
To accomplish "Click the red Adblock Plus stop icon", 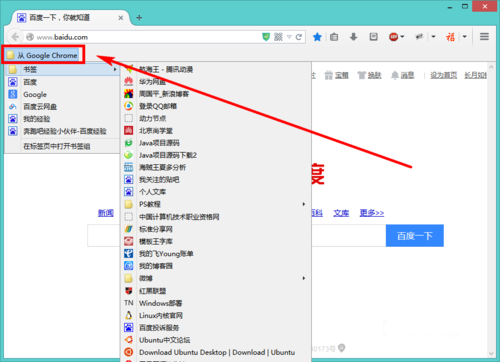I will tap(393, 37).
